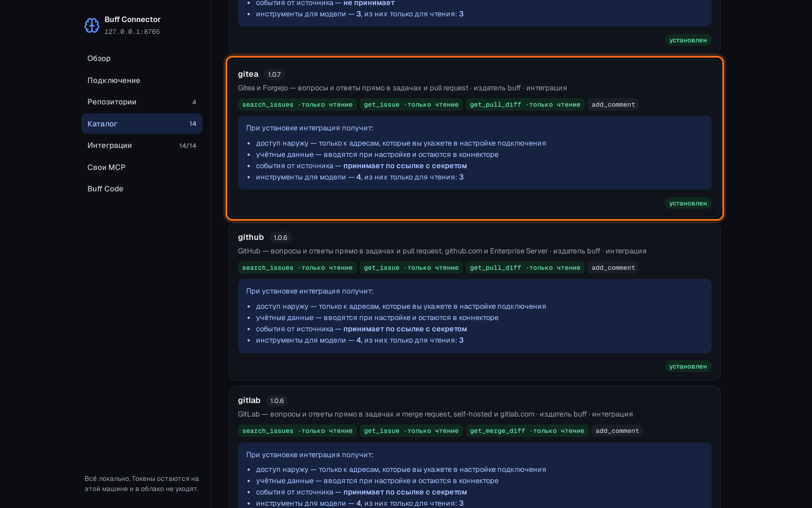Click 'Всё локально' footer note
This screenshot has height=508, width=812.
pyautogui.click(x=142, y=483)
